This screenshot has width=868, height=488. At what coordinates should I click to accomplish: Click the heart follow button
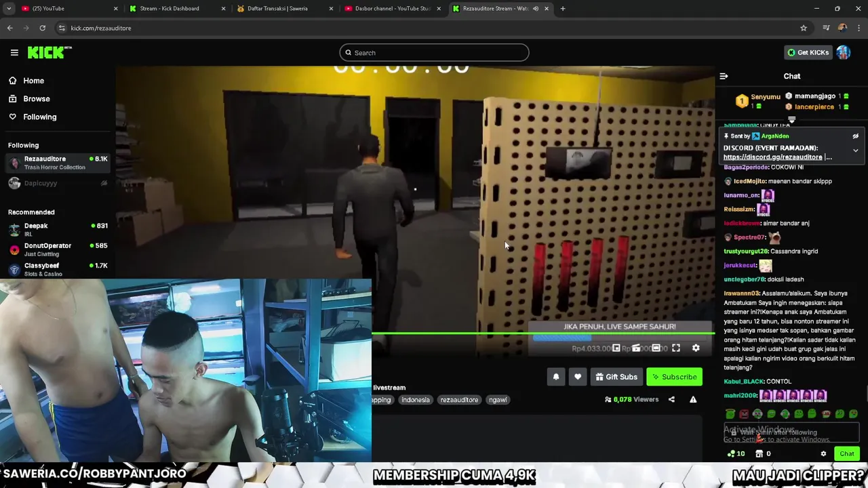pos(578,377)
